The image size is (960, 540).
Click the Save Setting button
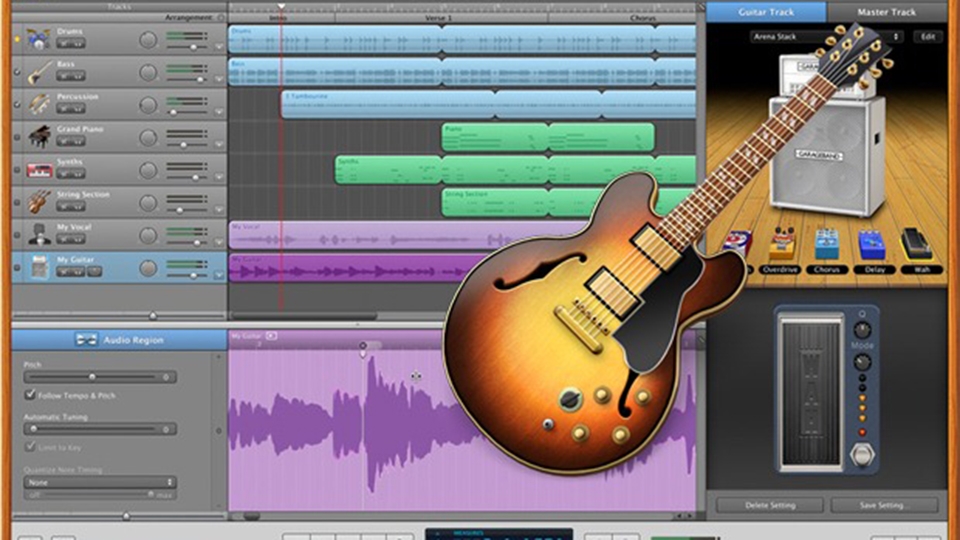pos(884,505)
